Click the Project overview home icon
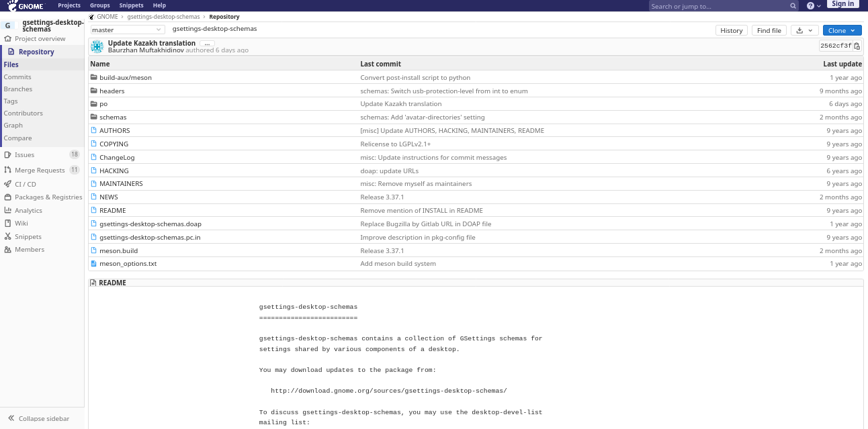This screenshot has height=429, width=868. pyautogui.click(x=8, y=39)
